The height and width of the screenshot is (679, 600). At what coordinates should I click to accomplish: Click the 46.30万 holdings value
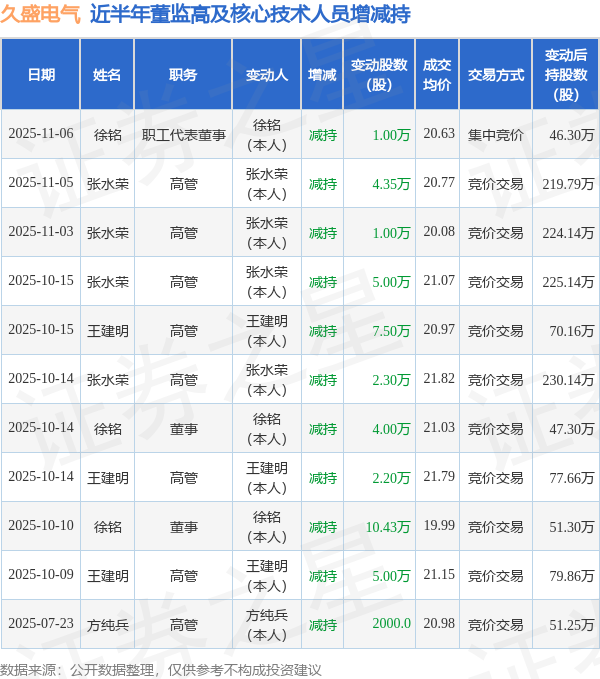pyautogui.click(x=571, y=135)
